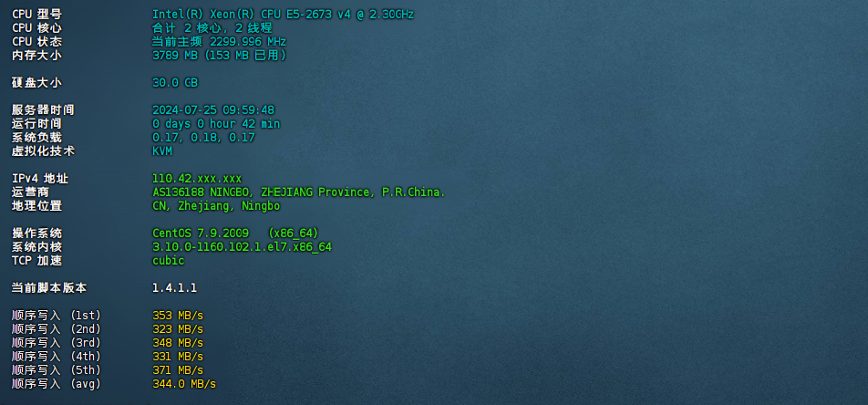
Task: Click the KVM virtualization value
Action: pos(162,151)
